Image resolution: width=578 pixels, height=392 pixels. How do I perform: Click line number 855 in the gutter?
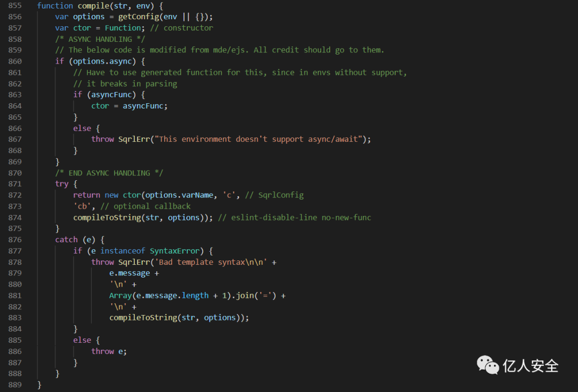(15, 5)
